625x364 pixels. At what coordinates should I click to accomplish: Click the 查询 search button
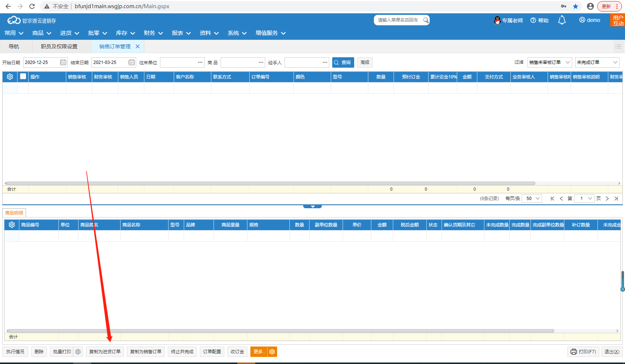pyautogui.click(x=343, y=62)
